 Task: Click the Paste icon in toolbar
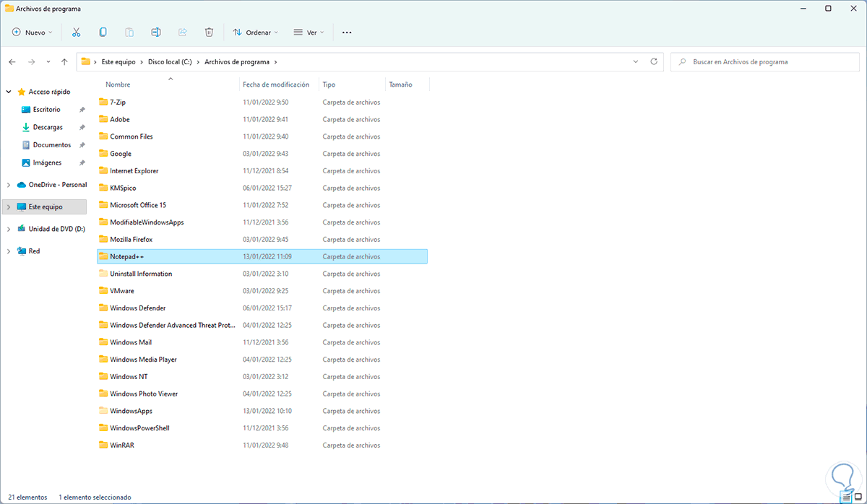[x=129, y=32]
